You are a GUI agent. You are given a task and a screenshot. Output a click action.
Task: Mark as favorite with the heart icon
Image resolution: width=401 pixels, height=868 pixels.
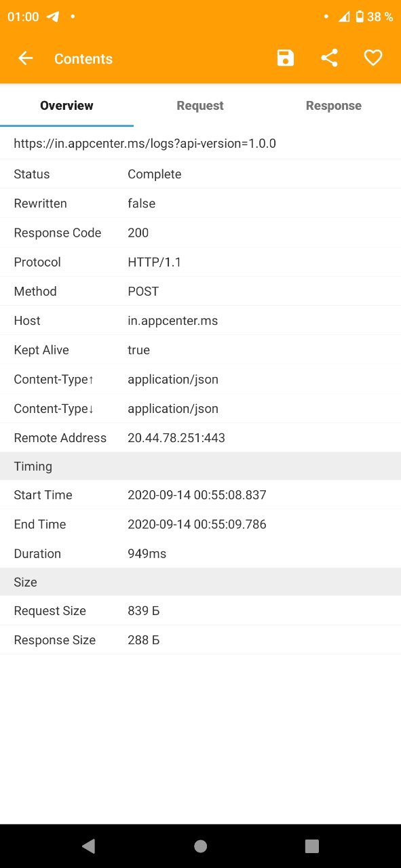373,58
